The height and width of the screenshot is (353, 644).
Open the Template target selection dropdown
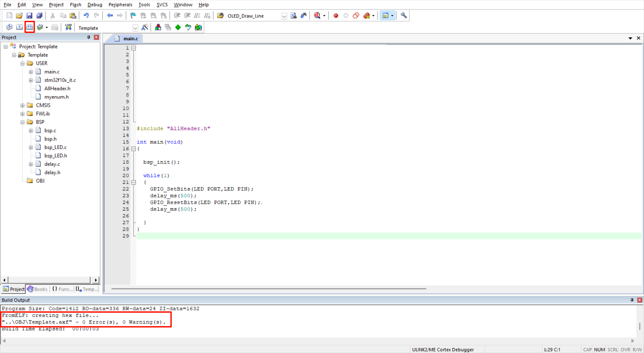coord(135,28)
